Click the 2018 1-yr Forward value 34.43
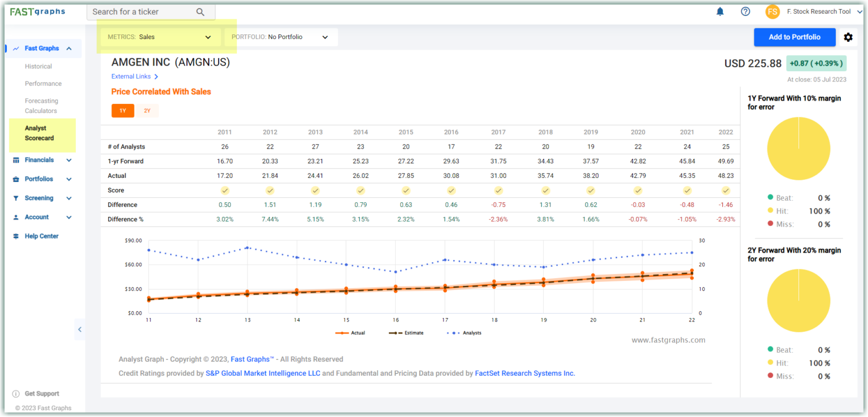 coord(545,162)
